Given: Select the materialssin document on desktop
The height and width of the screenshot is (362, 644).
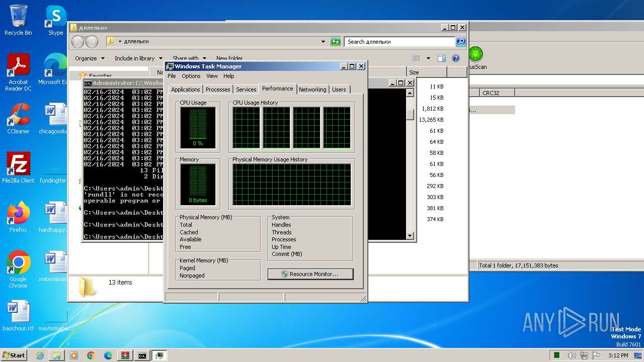Looking at the screenshot, I should [53, 266].
